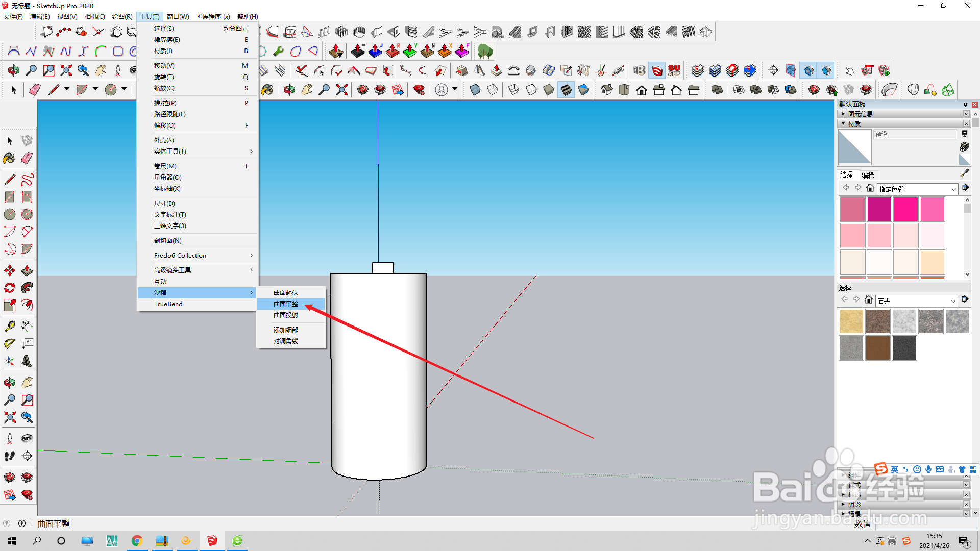Select the Follow Me tool

click(27, 288)
